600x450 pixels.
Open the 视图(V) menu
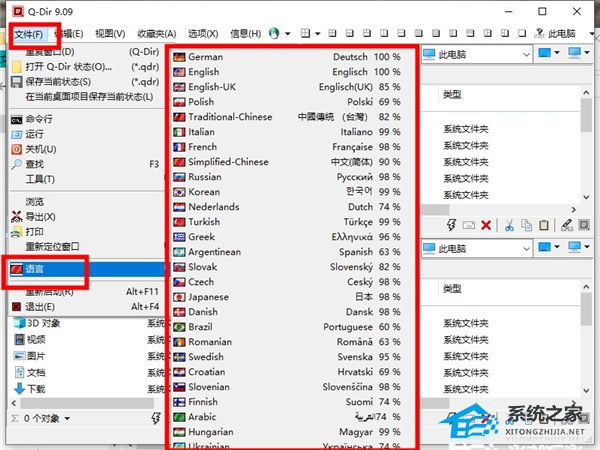pos(110,34)
